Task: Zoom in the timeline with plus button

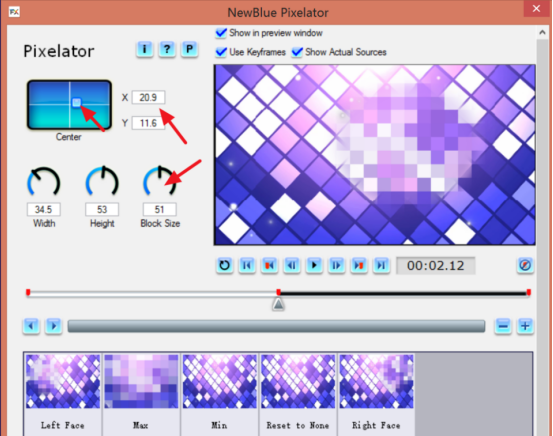Action: (x=525, y=326)
